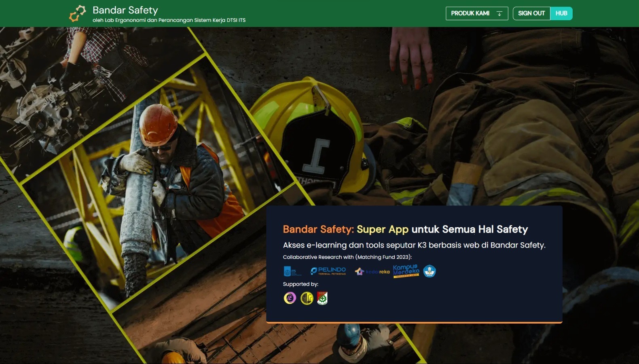
Task: Click the Lab Ergonomi DTSI ITS subtitle
Action: click(169, 20)
